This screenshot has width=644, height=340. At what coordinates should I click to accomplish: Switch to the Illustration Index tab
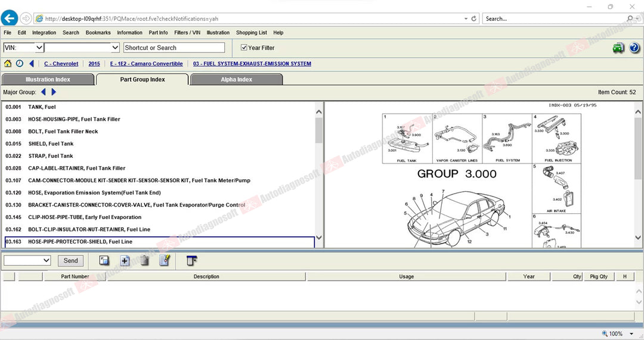(48, 80)
